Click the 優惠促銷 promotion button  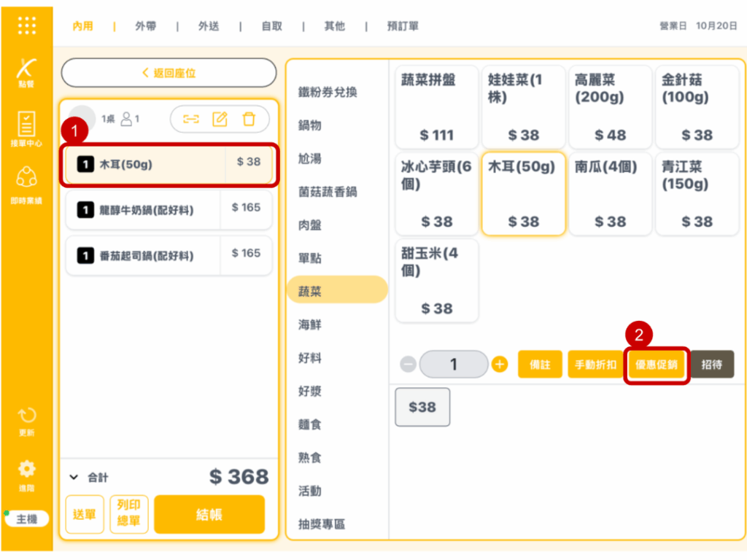pos(657,365)
